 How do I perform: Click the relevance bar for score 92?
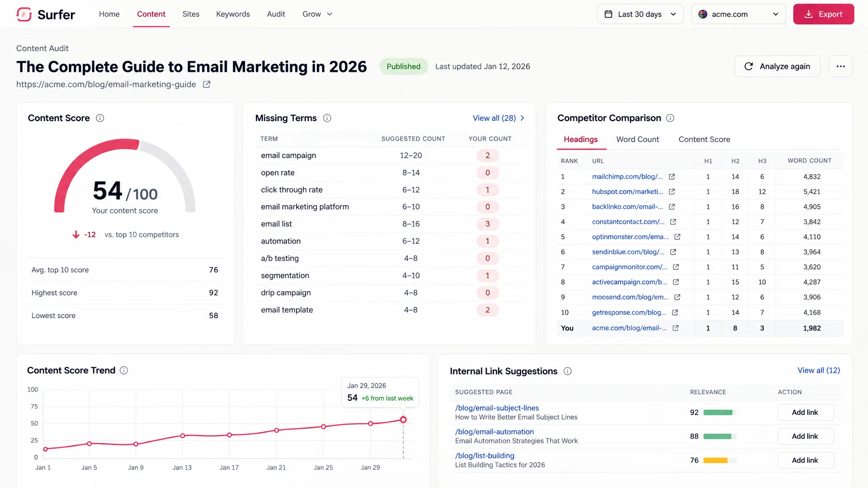[719, 412]
